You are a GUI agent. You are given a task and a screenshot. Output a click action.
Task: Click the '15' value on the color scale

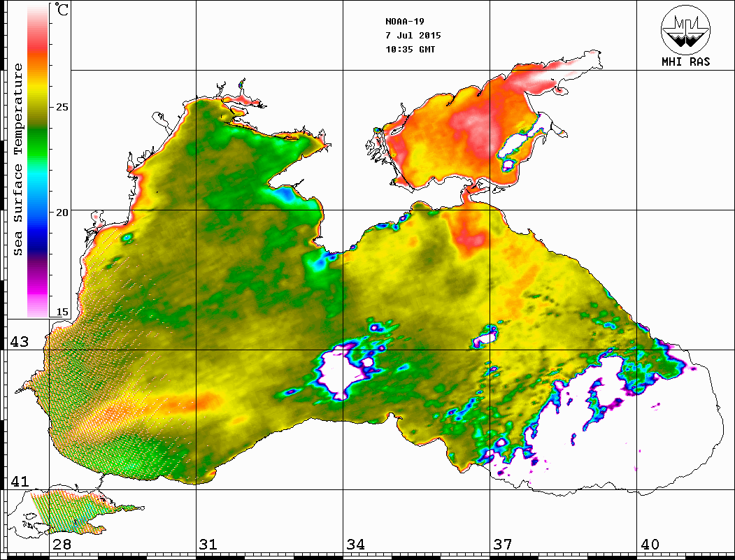tap(62, 312)
